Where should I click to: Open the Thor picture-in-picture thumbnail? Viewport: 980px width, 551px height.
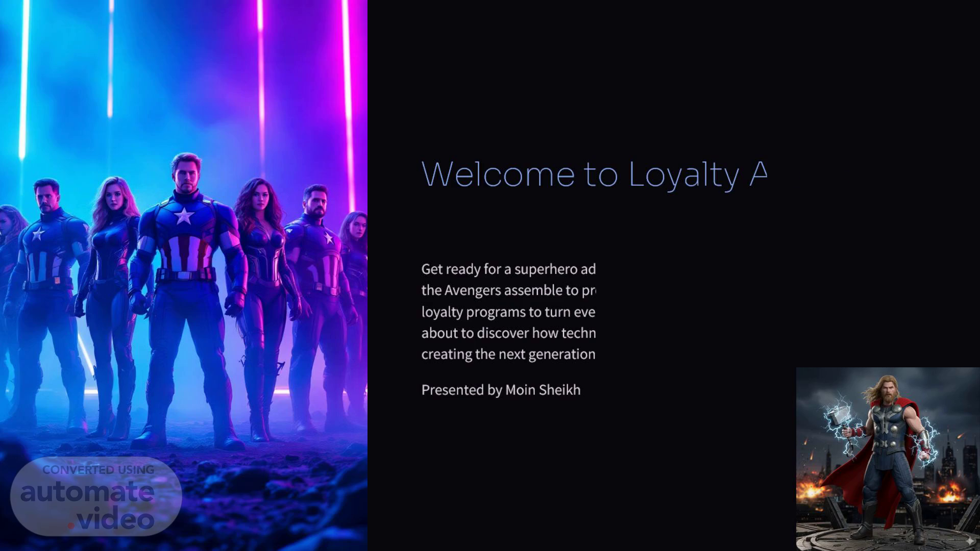click(888, 459)
